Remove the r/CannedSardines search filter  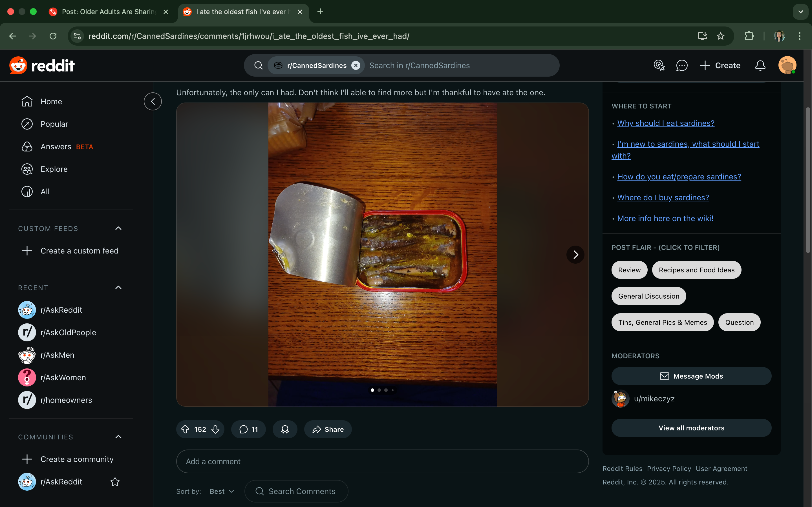[356, 65]
